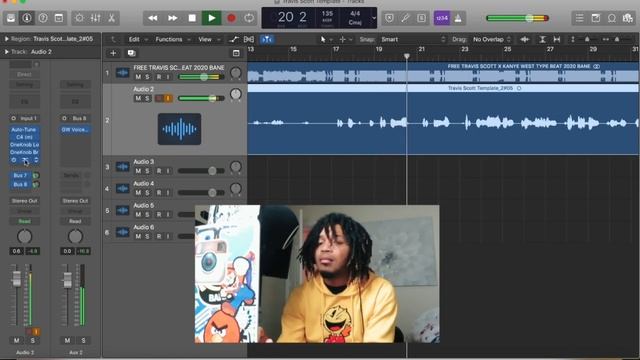This screenshot has height=360, width=640.
Task: Click the Duplicate Track button
Action: click(x=131, y=53)
